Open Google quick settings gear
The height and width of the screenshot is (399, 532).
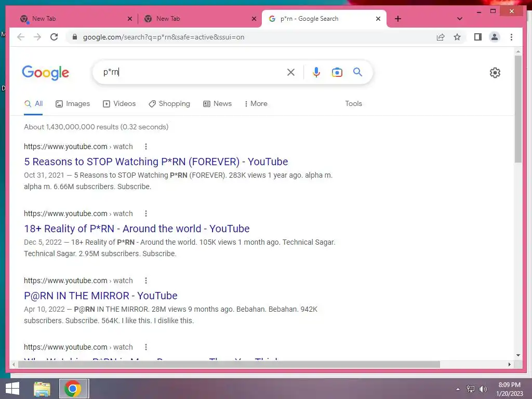pos(495,73)
